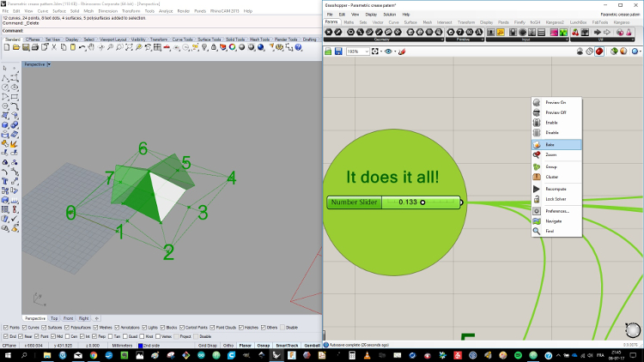644x362 pixels.
Task: Click the Undo arrow icon in Rhino toolbar
Action: click(82, 48)
